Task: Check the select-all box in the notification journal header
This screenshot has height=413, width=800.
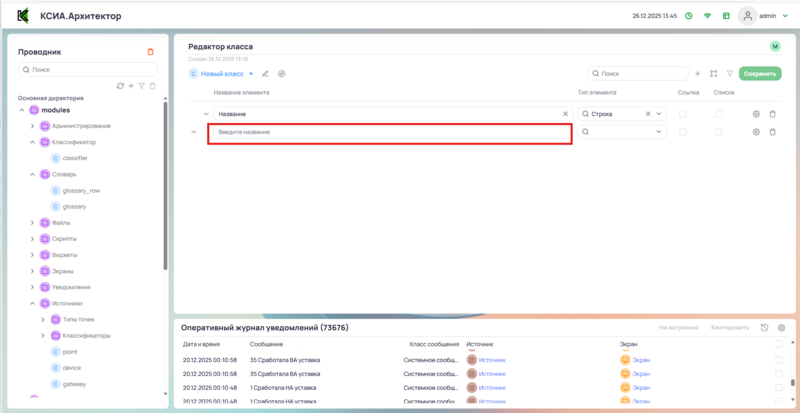Action: pos(779,343)
